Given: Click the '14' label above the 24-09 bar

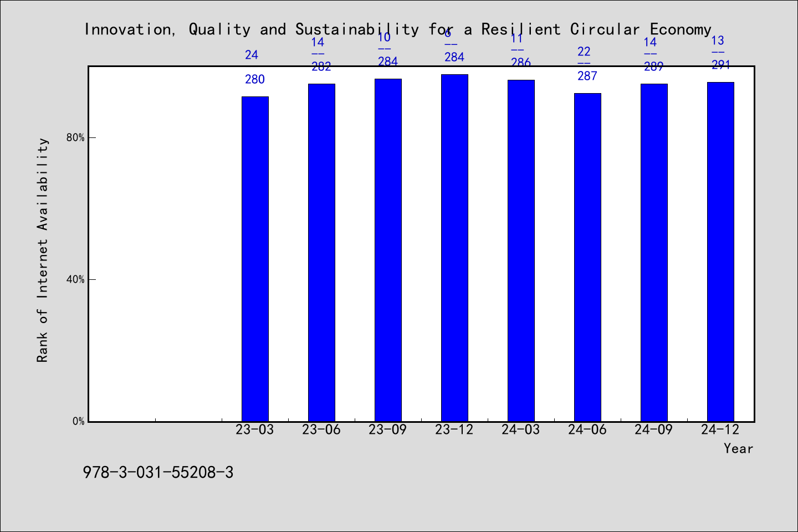Looking at the screenshot, I should click(651, 42).
